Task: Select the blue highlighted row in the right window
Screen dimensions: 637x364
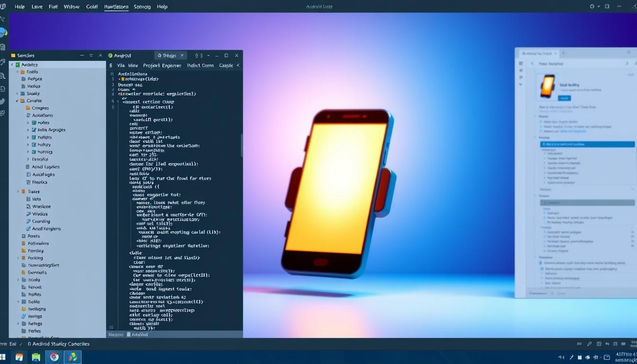Action: [x=587, y=144]
